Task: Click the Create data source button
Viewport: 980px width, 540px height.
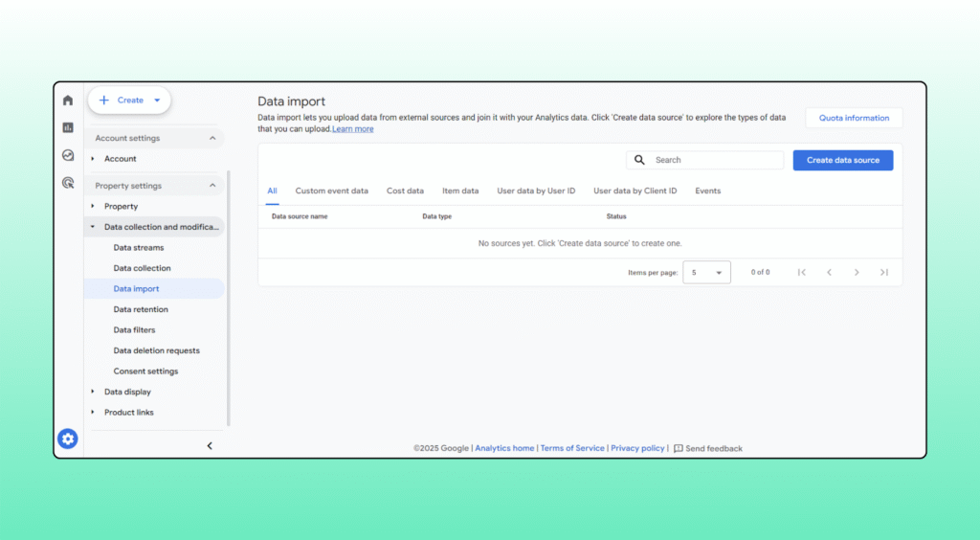Action: pos(842,160)
